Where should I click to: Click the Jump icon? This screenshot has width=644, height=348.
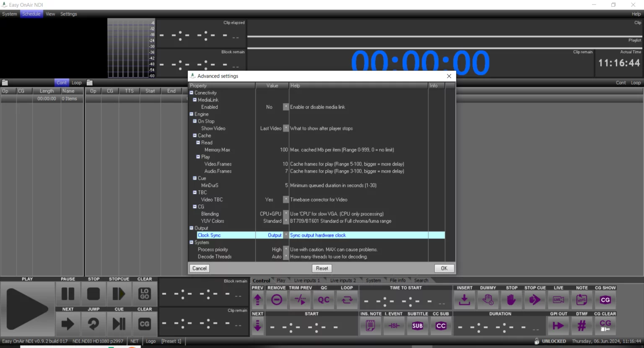point(93,324)
